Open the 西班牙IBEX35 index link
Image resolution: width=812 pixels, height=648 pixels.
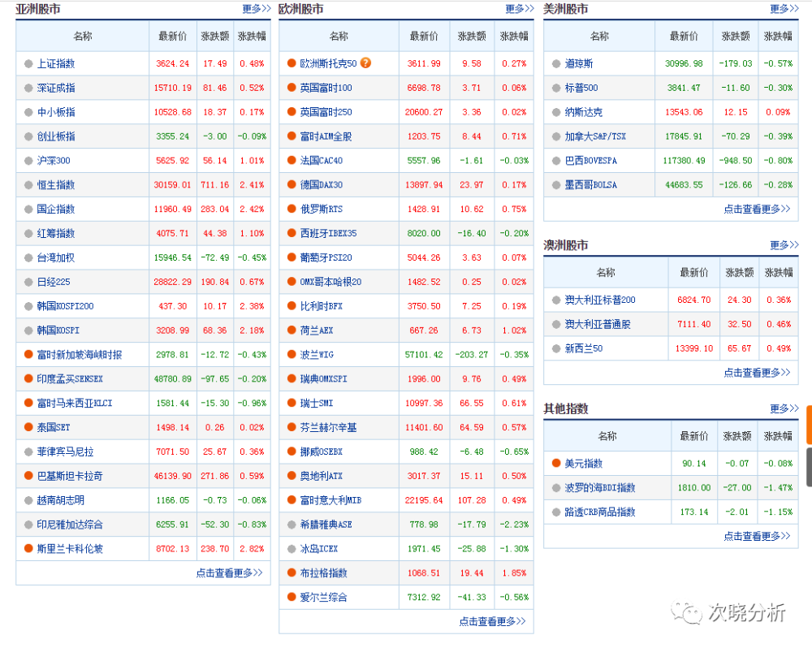pos(329,233)
